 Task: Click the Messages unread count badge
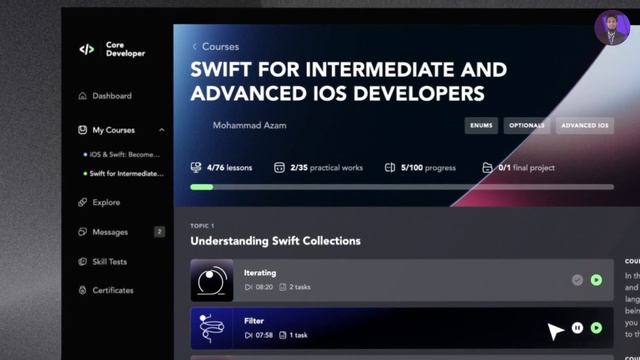[160, 232]
